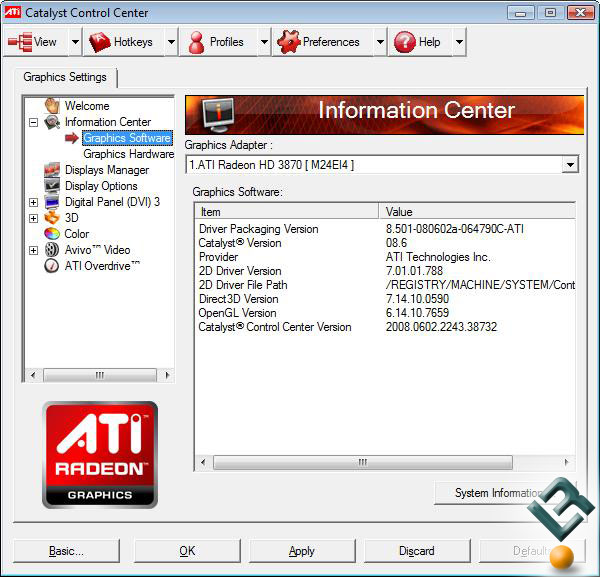Open Displays Manager in the tree
Image resolution: width=600 pixels, height=577 pixels.
click(107, 170)
